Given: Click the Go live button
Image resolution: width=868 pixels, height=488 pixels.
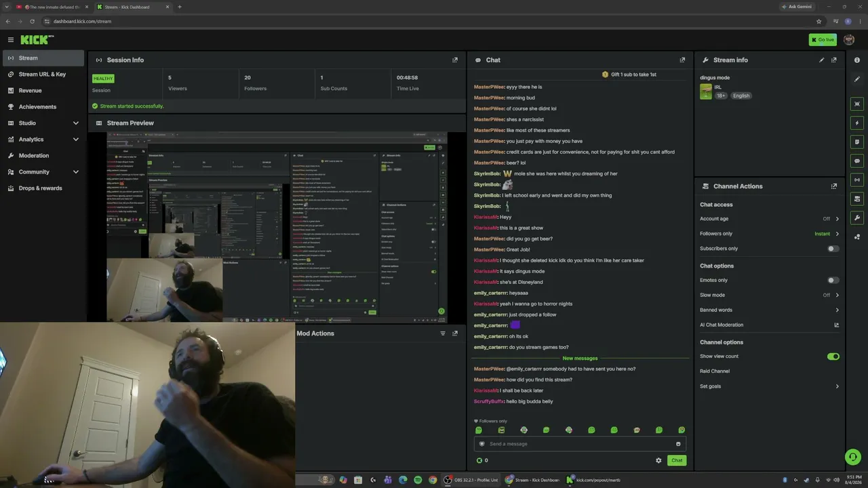Looking at the screenshot, I should pos(823,40).
